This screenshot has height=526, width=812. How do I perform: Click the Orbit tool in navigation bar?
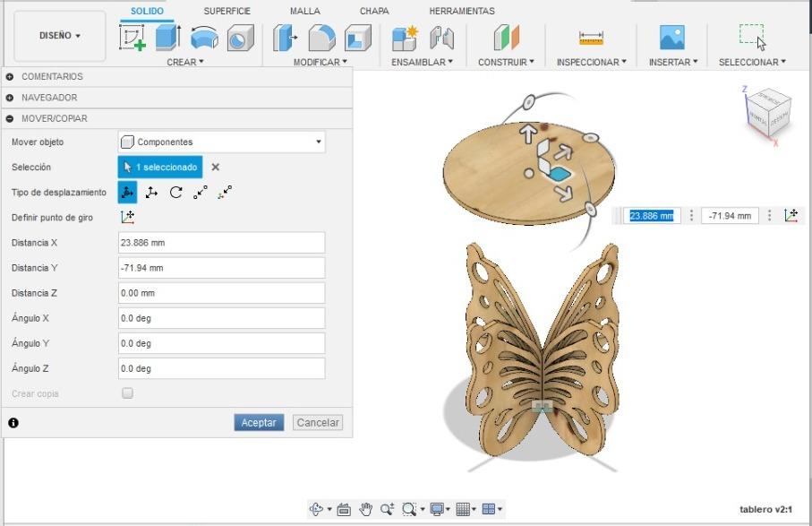click(316, 509)
